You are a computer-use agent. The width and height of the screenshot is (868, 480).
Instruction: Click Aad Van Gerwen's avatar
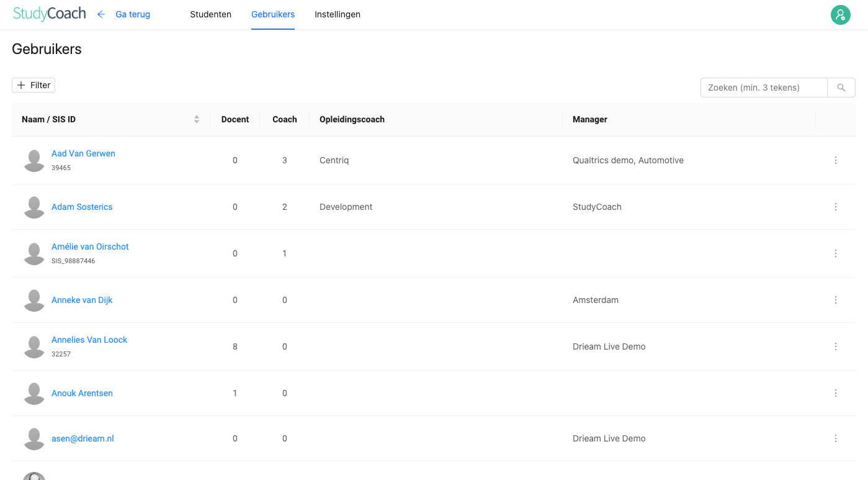coord(34,160)
